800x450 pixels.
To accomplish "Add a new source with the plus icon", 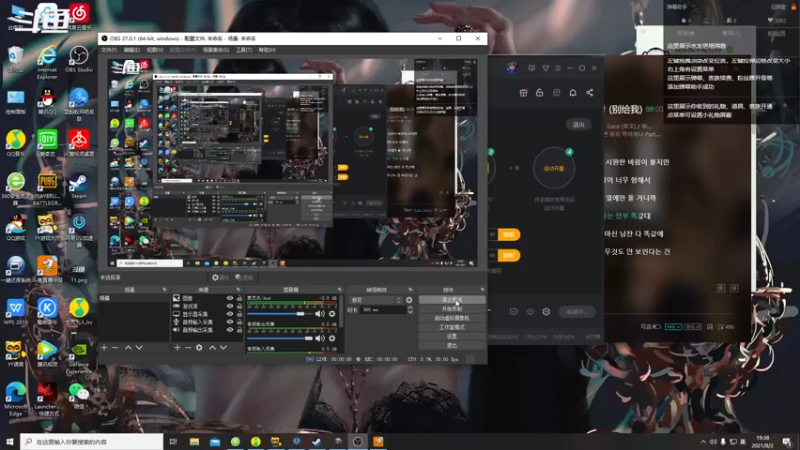I will [x=177, y=347].
